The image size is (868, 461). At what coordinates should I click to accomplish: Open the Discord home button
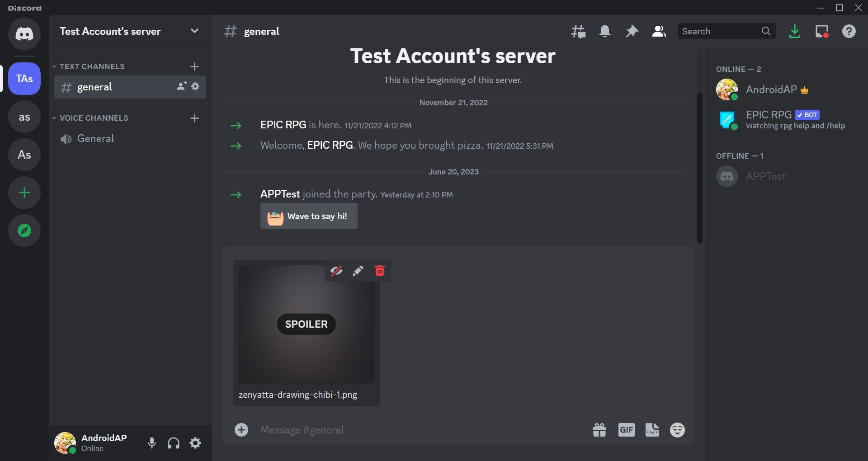(24, 34)
